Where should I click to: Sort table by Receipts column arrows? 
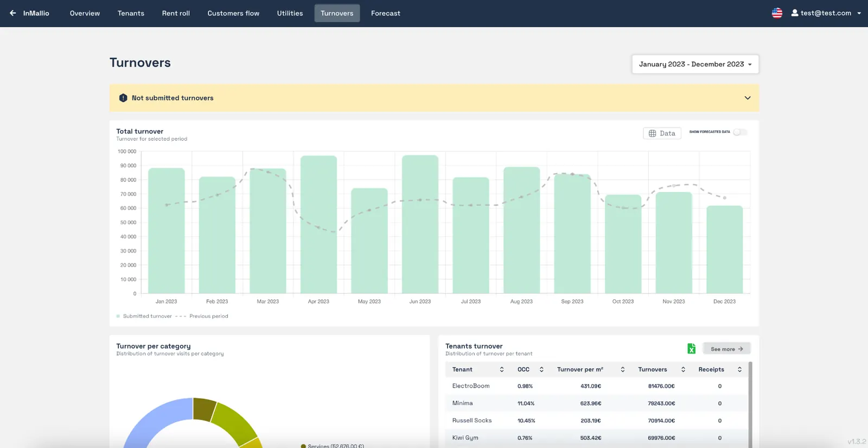[x=739, y=369]
